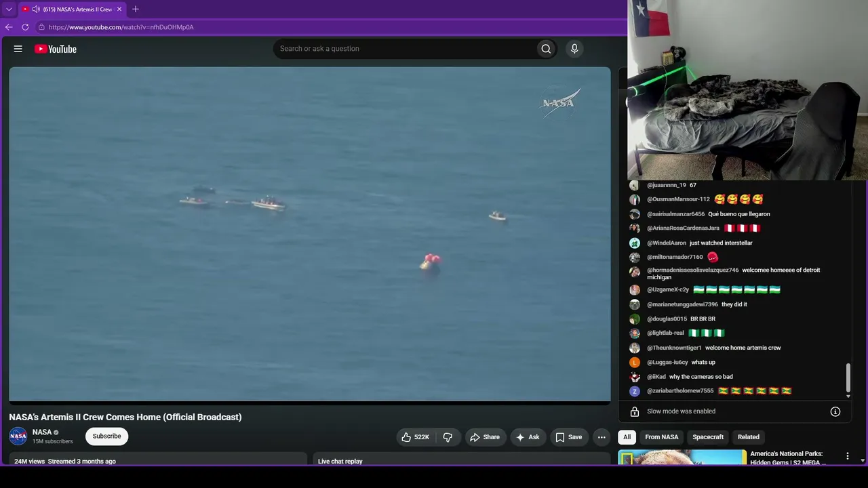Click the Live chat replay heading

[x=340, y=462]
